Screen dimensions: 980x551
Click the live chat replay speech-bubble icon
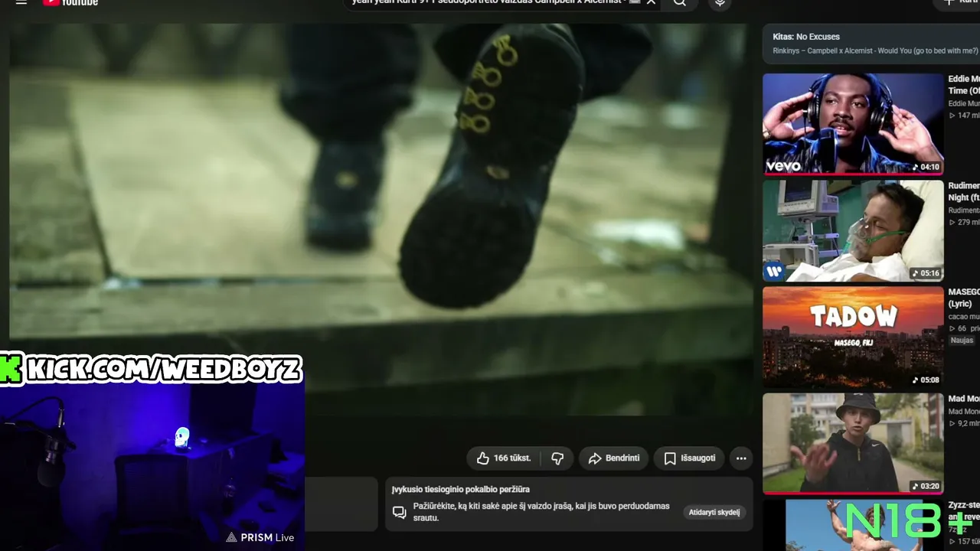(x=399, y=512)
